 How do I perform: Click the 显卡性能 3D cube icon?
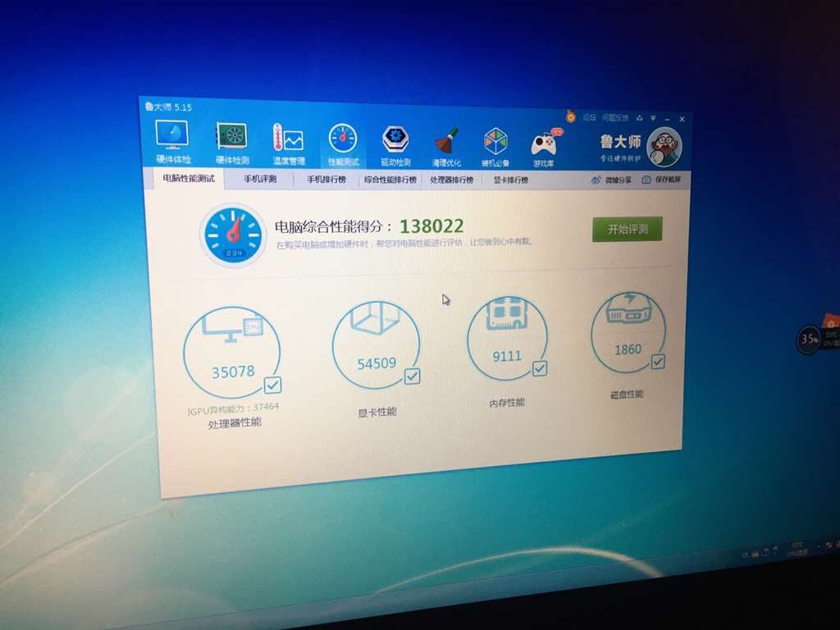(376, 317)
